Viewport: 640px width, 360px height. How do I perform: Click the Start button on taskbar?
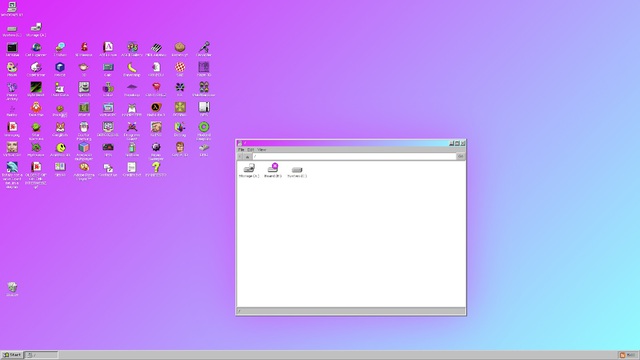(12, 355)
